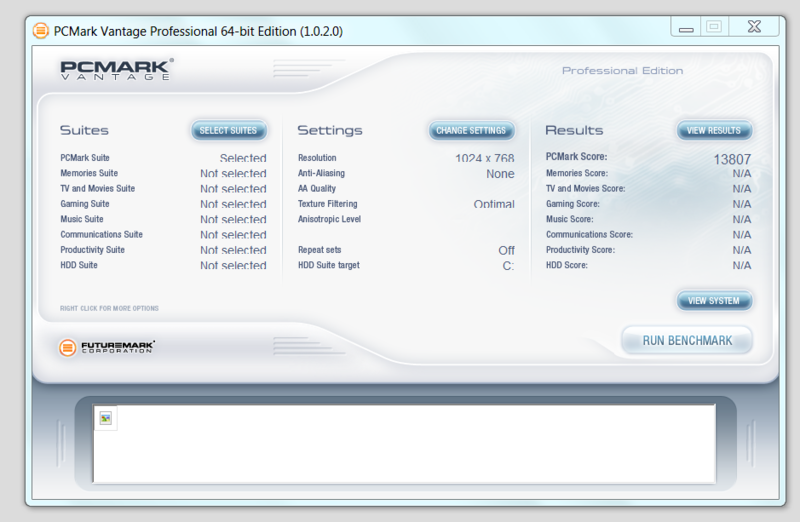Click HDD Score label
The height and width of the screenshot is (522, 800).
pyautogui.click(x=566, y=265)
